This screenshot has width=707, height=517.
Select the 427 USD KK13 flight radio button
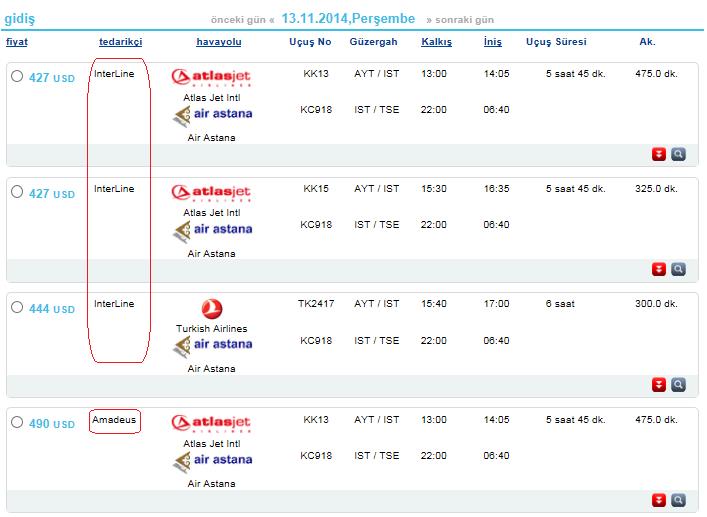17,76
